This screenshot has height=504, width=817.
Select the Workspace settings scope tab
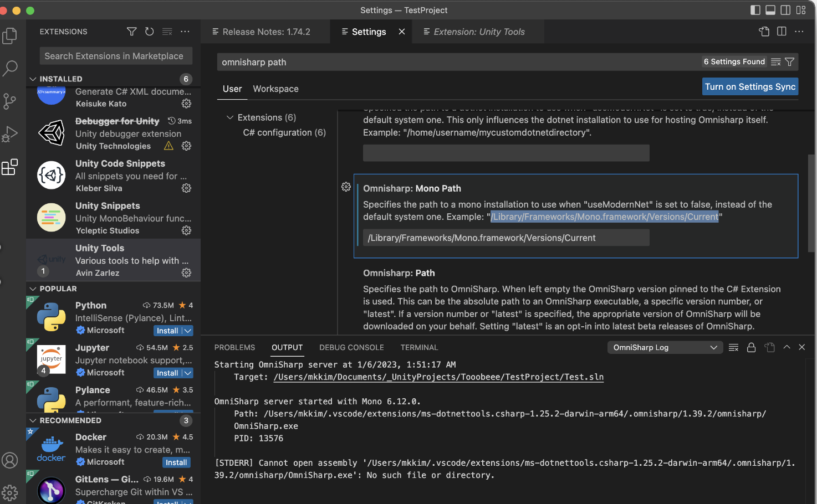(275, 89)
